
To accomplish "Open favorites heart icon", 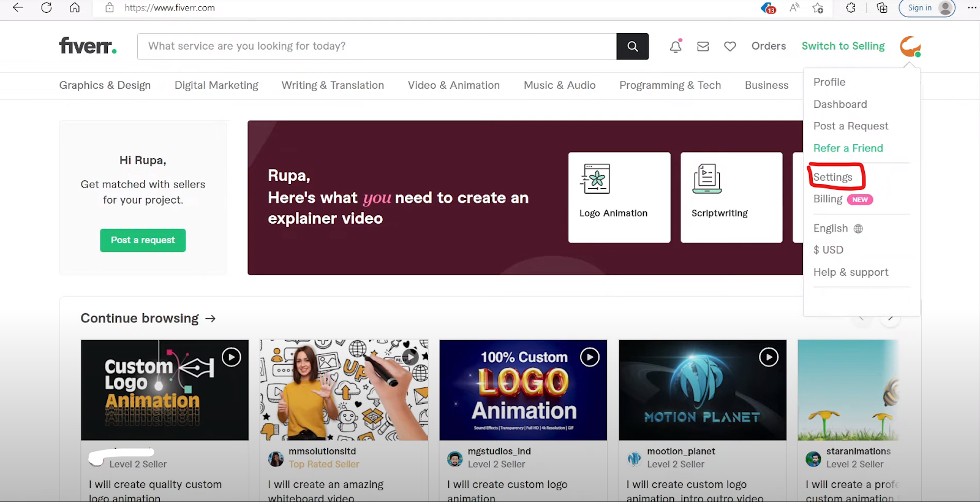I will point(730,47).
